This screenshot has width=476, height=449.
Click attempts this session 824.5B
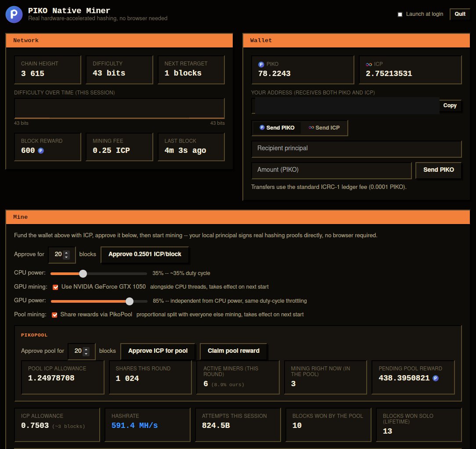216,426
